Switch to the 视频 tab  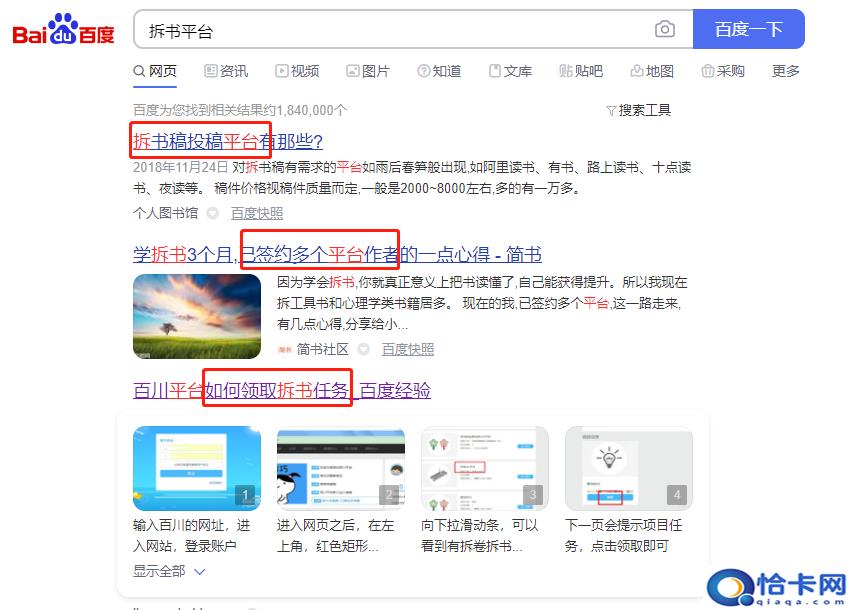297,71
